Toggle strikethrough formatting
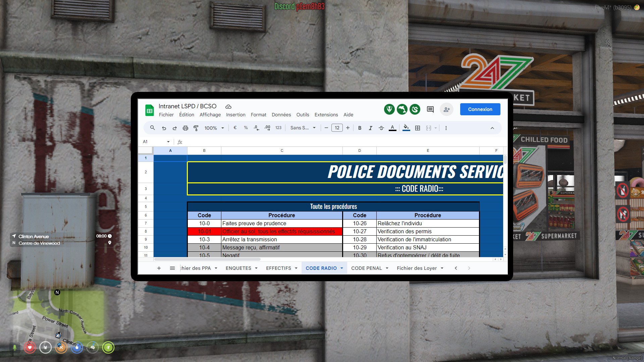Image resolution: width=644 pixels, height=362 pixels. point(381,128)
